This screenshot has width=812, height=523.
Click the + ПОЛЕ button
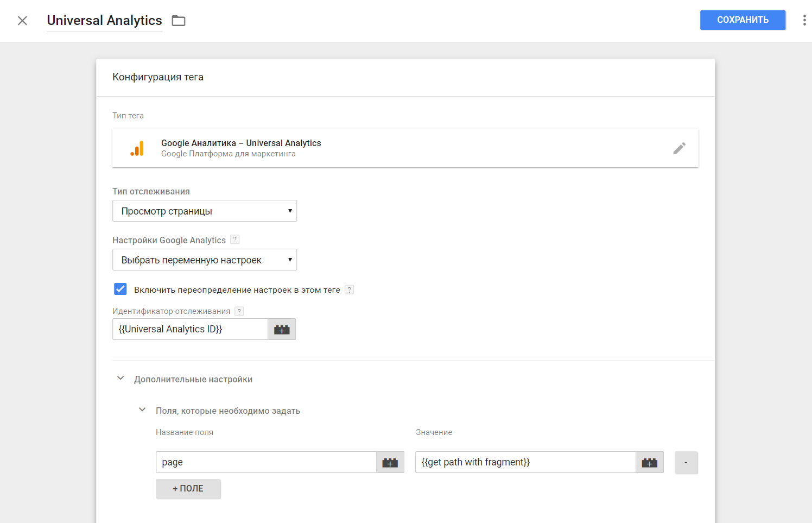(188, 489)
